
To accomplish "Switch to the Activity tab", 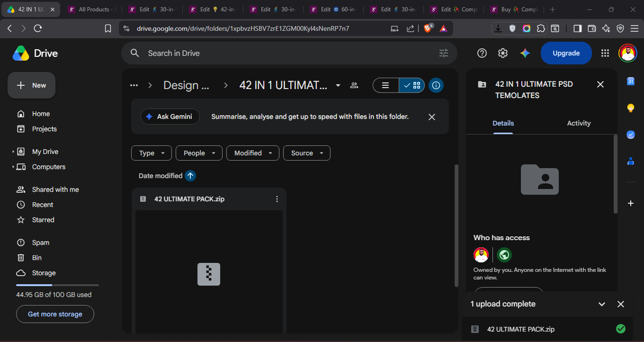I will click(579, 123).
